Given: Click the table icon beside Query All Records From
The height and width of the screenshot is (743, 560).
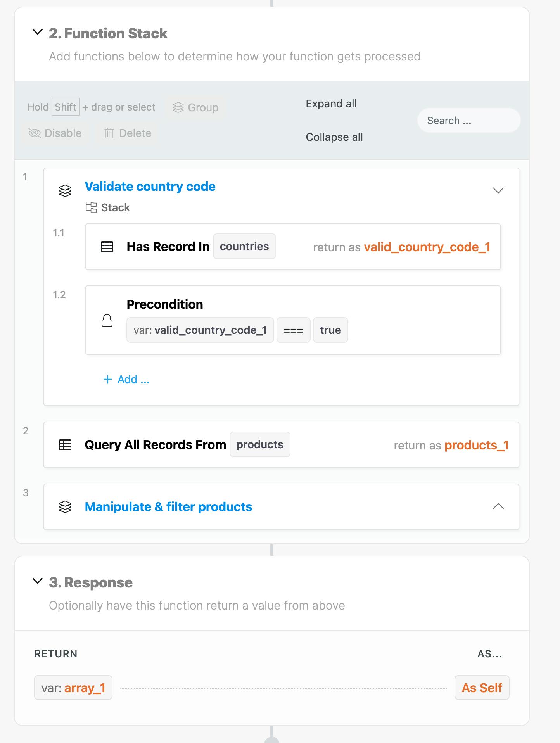Looking at the screenshot, I should [65, 445].
